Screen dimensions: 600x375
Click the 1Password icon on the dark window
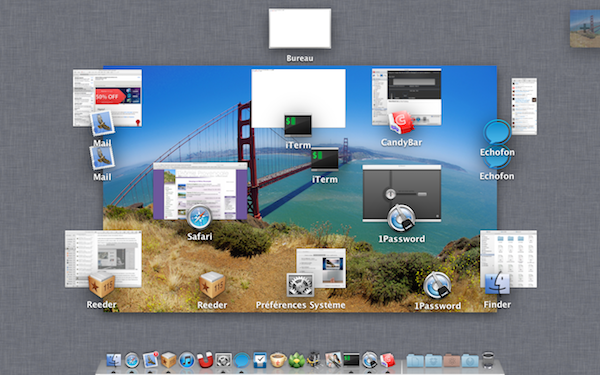(401, 218)
